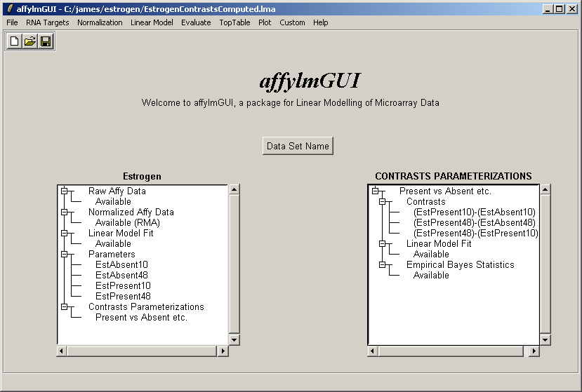582x392 pixels.
Task: Click the Save floppy disk icon
Action: 46,42
